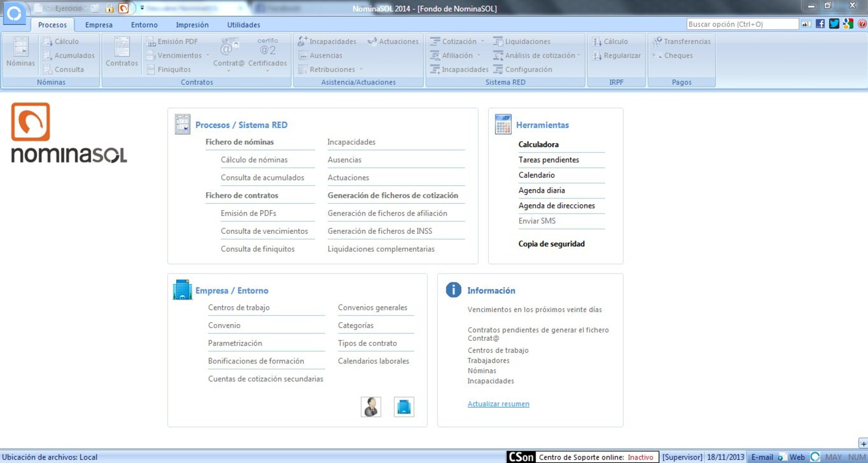Open Centros de trabajo in Empresa / Entorno panel
868x463 pixels.
pos(239,307)
